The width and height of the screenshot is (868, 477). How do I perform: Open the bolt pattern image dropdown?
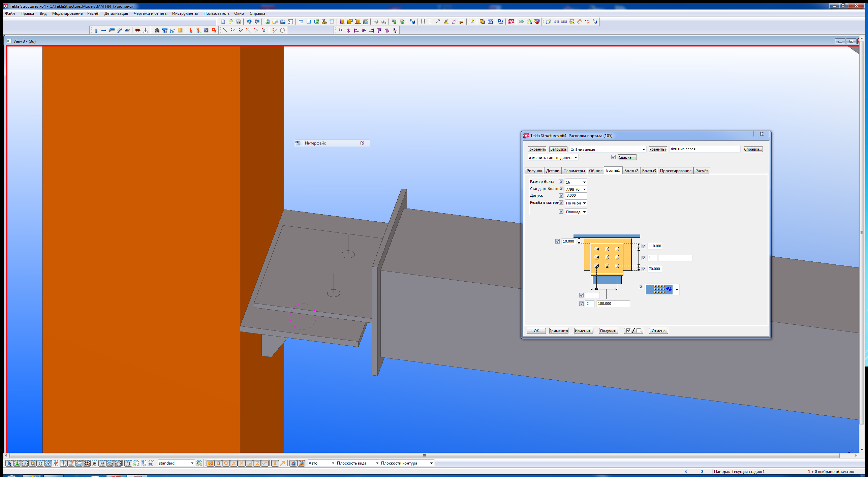click(x=677, y=290)
